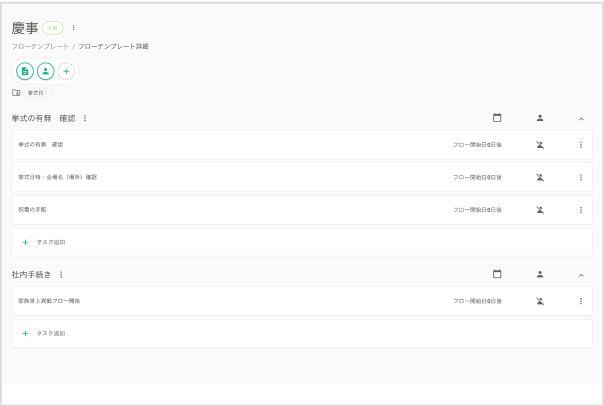604x406 pixels.
Task: Click the 挙式日 tag chip
Action: pos(38,93)
